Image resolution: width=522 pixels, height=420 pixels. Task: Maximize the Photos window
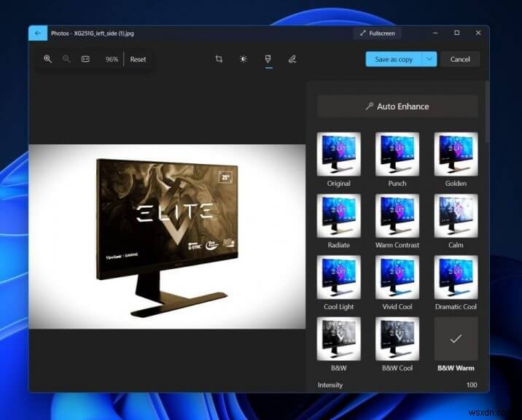(x=456, y=33)
